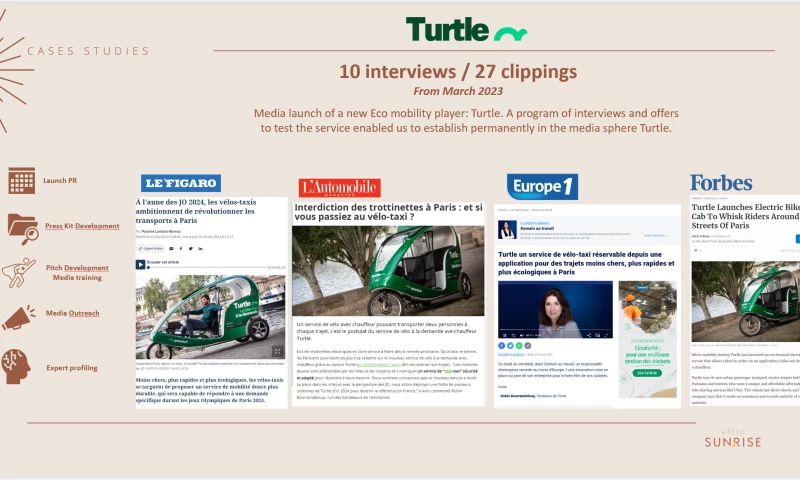Click the Media training label
This screenshot has width=800, height=480.
point(77,277)
